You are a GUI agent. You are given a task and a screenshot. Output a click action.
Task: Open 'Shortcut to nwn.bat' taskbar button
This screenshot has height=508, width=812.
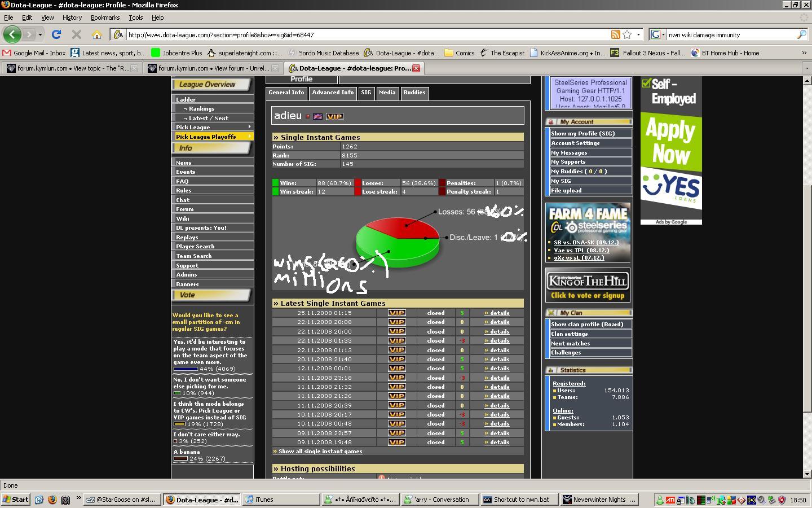tap(520, 500)
